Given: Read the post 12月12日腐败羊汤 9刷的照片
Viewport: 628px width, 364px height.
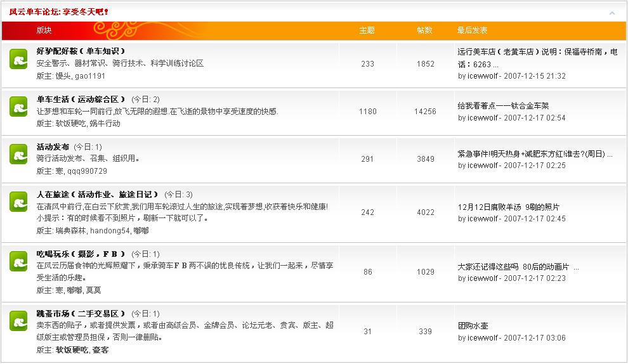Looking at the screenshot, I should pos(509,207).
